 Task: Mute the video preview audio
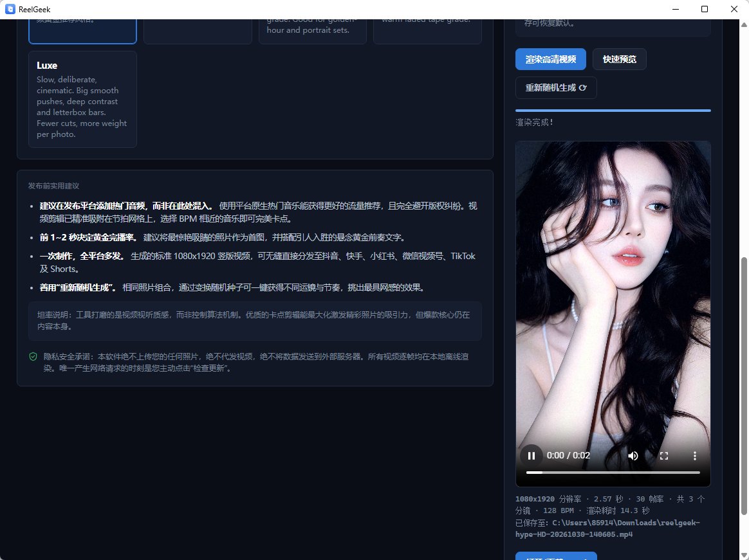(x=633, y=455)
